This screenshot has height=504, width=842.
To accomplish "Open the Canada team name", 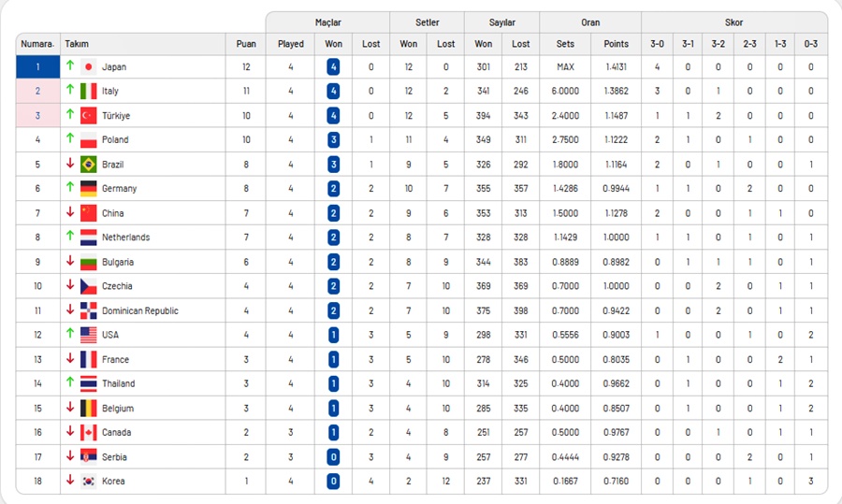I will tap(117, 433).
